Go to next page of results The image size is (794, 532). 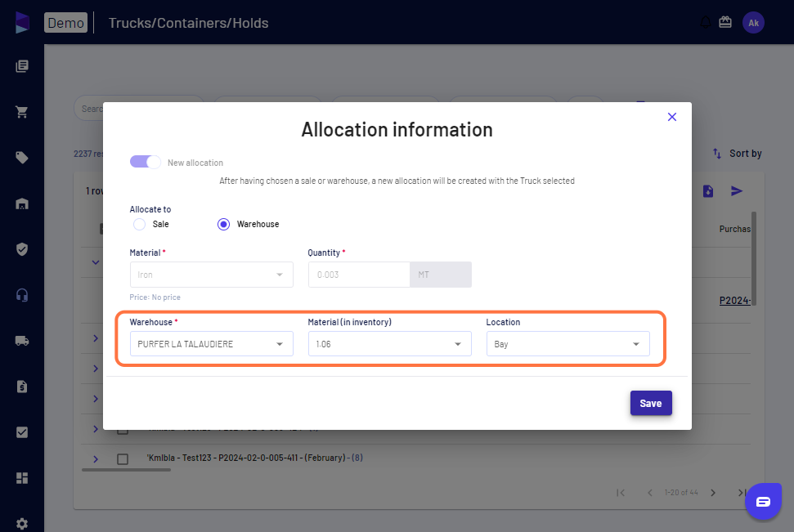(x=713, y=493)
